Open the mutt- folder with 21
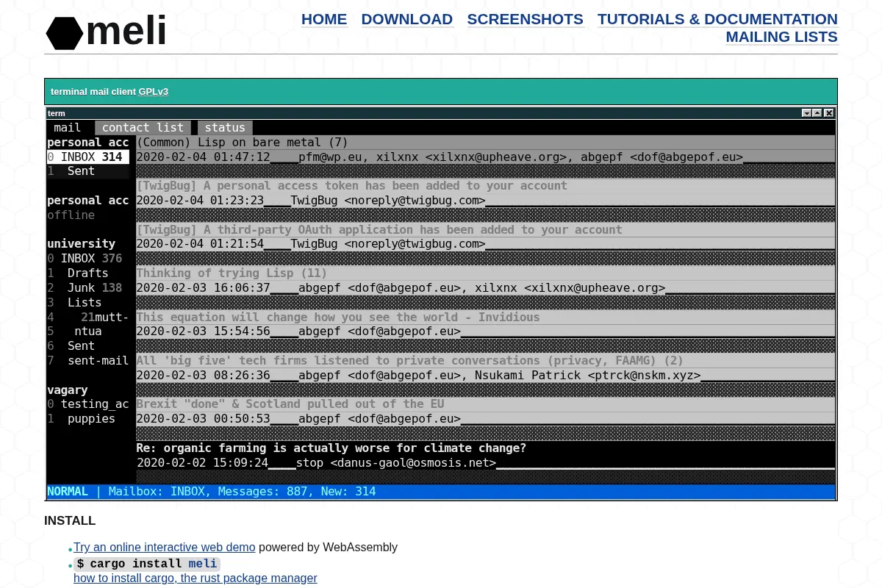The height and width of the screenshot is (588, 882). (88, 318)
